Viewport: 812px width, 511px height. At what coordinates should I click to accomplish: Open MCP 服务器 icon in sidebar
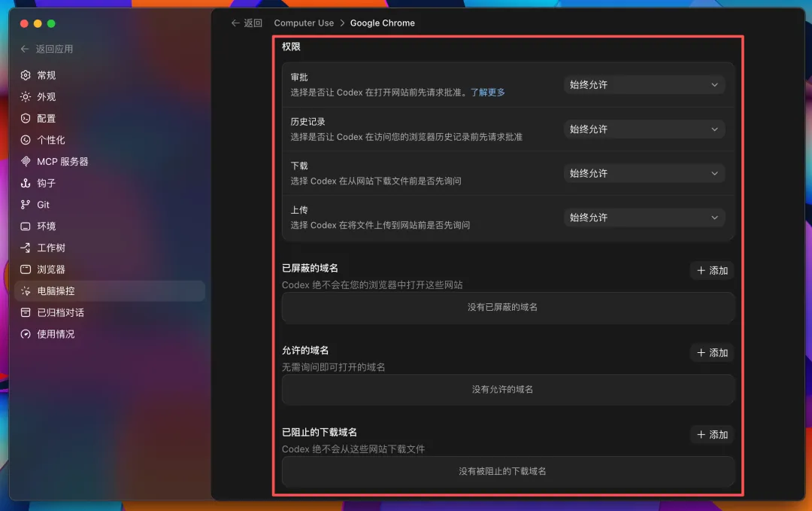click(26, 162)
